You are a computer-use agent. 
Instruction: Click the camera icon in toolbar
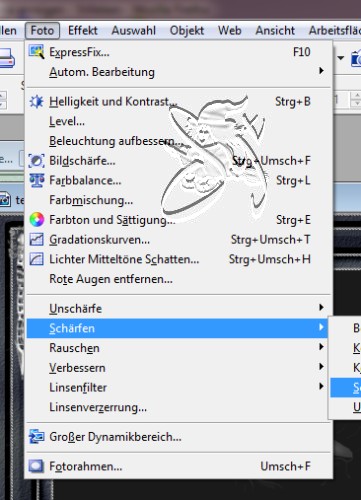click(x=356, y=59)
